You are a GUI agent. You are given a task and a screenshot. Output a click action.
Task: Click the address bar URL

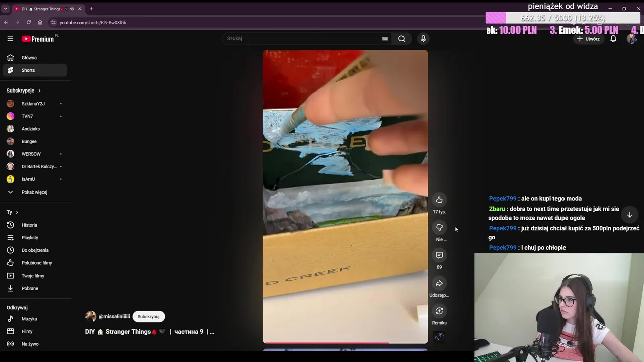pyautogui.click(x=93, y=22)
